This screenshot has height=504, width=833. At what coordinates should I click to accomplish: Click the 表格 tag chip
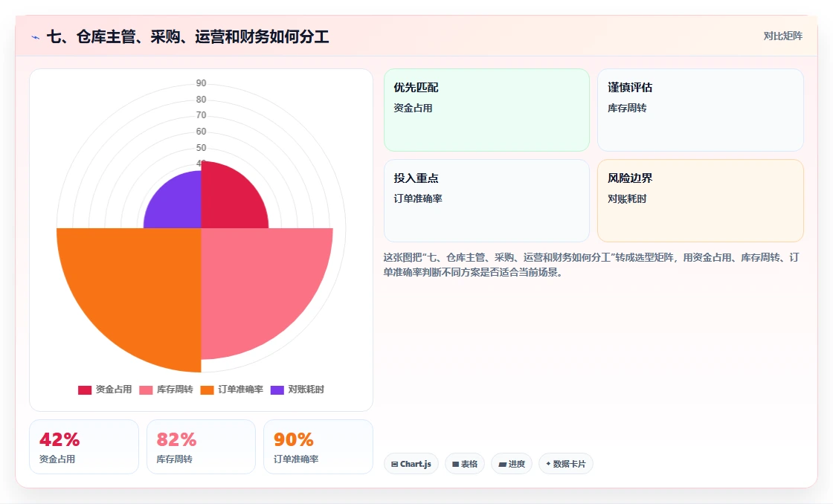464,464
